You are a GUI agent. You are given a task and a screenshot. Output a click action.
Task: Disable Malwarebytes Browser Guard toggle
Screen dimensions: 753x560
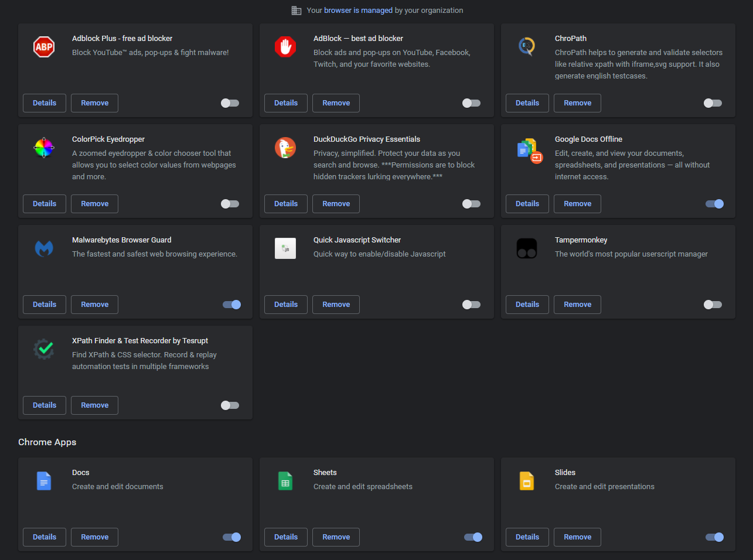point(231,305)
